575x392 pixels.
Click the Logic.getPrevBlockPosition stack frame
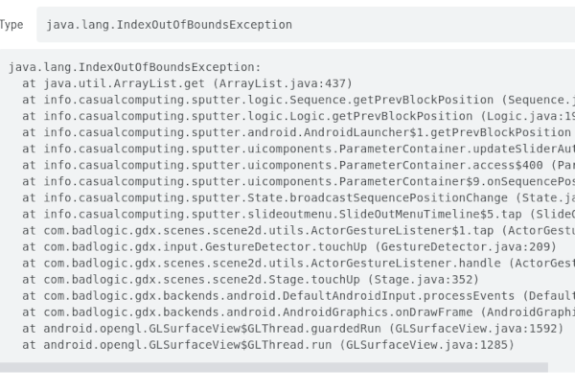click(298, 116)
